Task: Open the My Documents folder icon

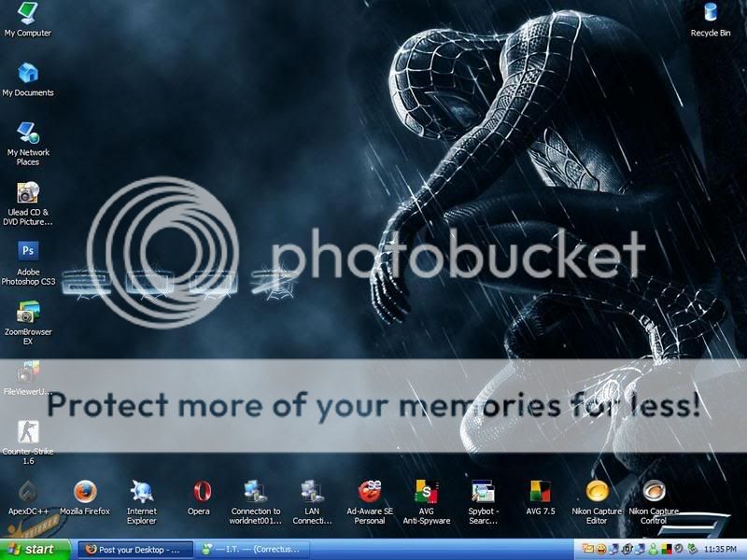Action: (28, 79)
